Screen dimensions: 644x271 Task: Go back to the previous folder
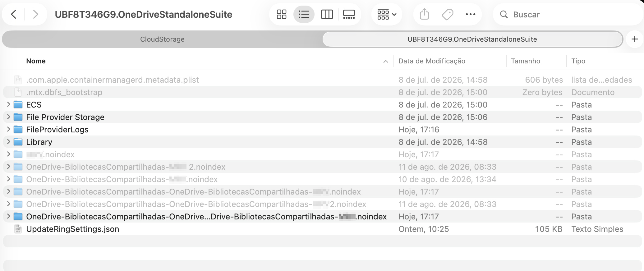pos(14,14)
